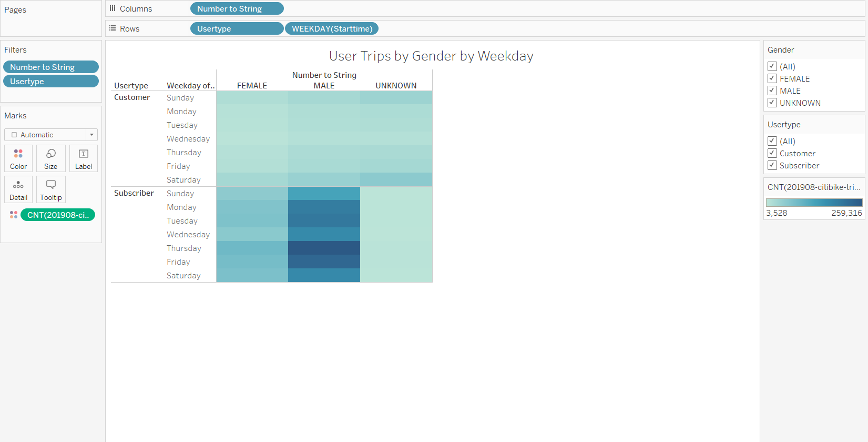Uncheck the Subscriber usertype filter
Image resolution: width=868 pixels, height=442 pixels.
tap(772, 165)
